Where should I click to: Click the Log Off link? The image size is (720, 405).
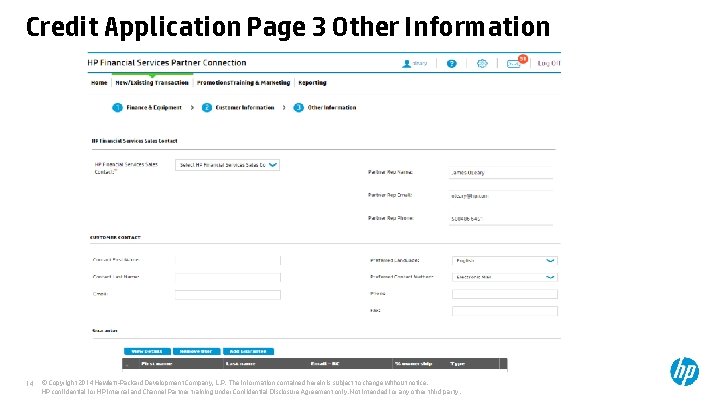549,63
